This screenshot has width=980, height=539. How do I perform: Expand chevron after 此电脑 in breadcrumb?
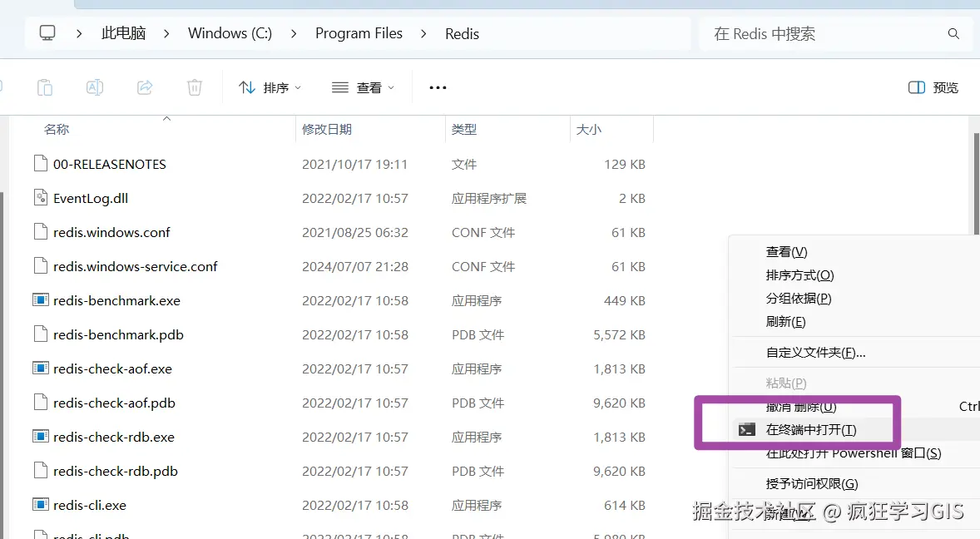[166, 34]
